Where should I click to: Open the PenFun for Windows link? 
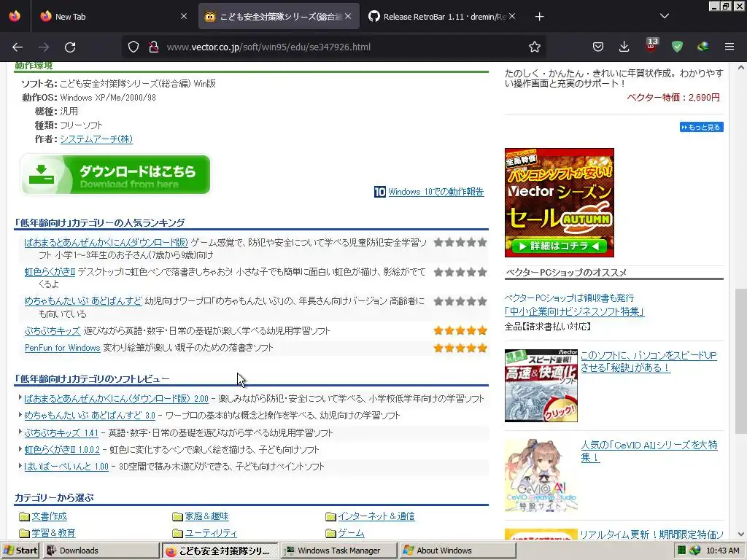click(63, 348)
